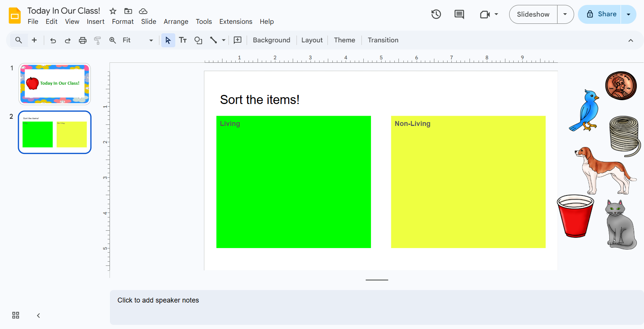Image resolution: width=644 pixels, height=329 pixels.
Task: Expand the zoom Fit dropdown
Action: (151, 40)
